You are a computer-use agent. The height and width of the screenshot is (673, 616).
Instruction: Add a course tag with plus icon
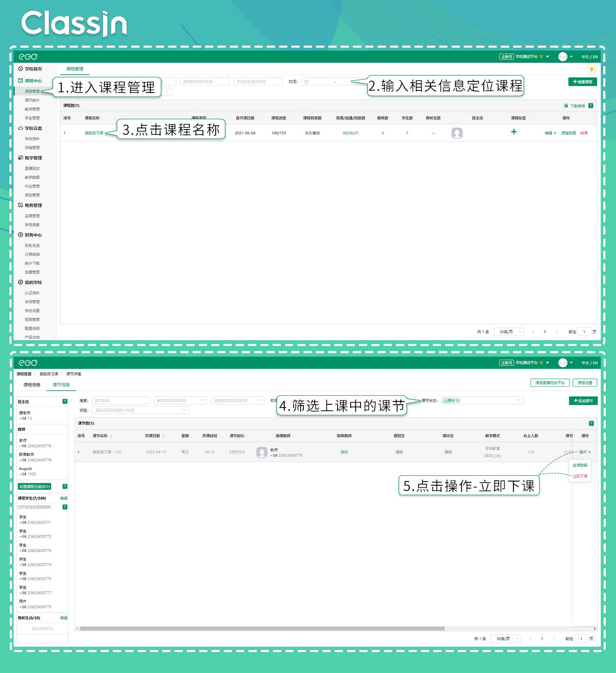click(514, 132)
